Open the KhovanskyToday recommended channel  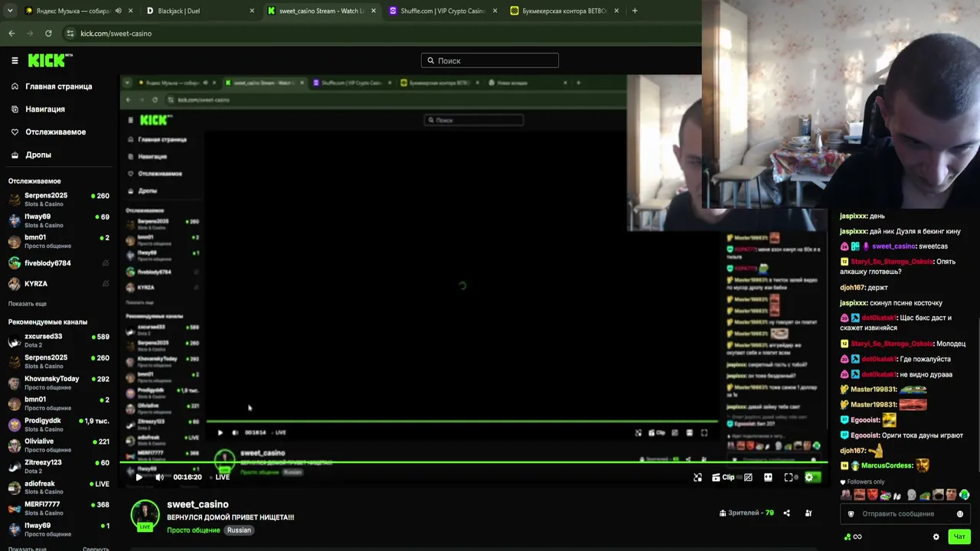click(x=58, y=383)
